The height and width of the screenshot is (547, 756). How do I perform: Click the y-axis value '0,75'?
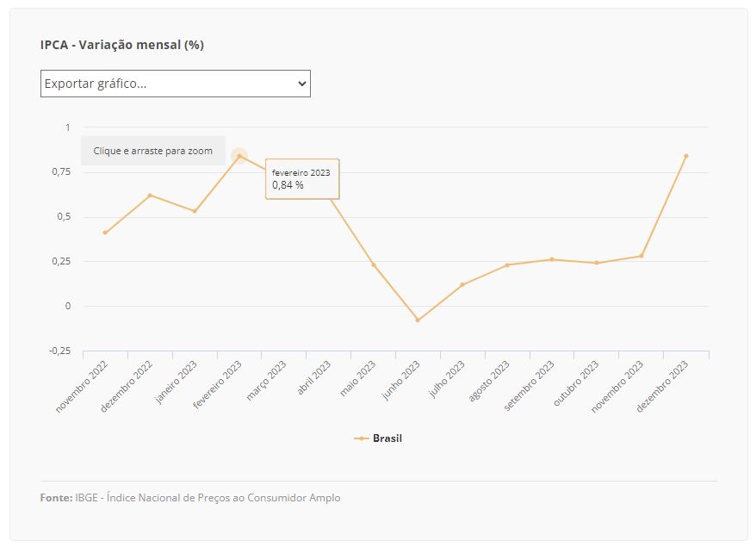pyautogui.click(x=61, y=172)
